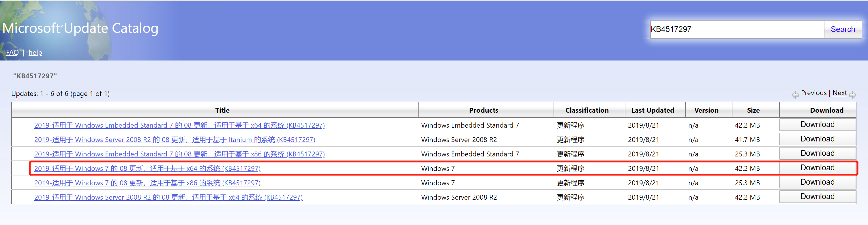Sort by the Products column header
The height and width of the screenshot is (225, 868).
(x=483, y=110)
